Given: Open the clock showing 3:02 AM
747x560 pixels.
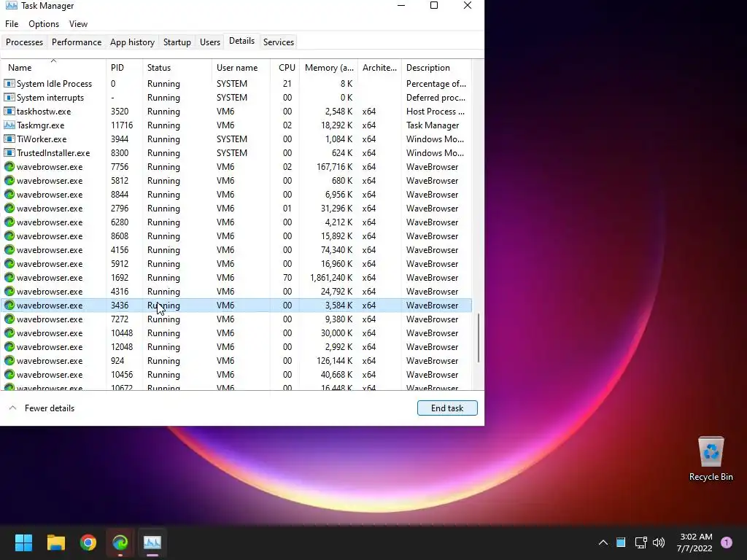Looking at the screenshot, I should (694, 542).
